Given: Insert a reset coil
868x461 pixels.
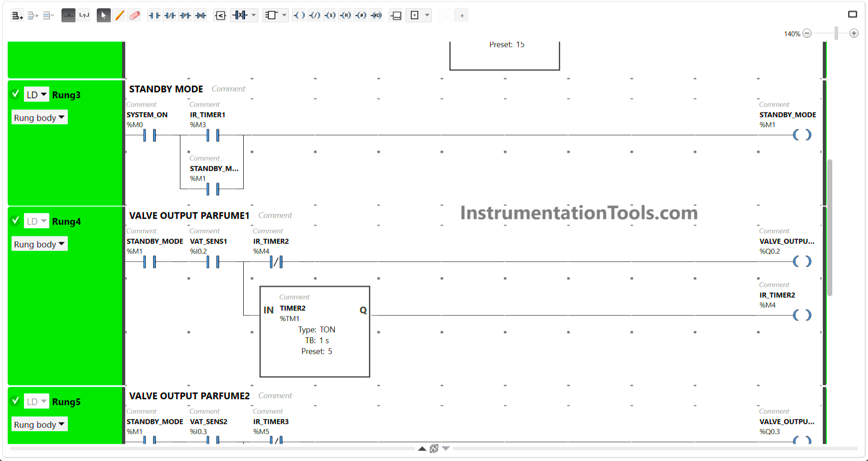Looking at the screenshot, I should (345, 16).
